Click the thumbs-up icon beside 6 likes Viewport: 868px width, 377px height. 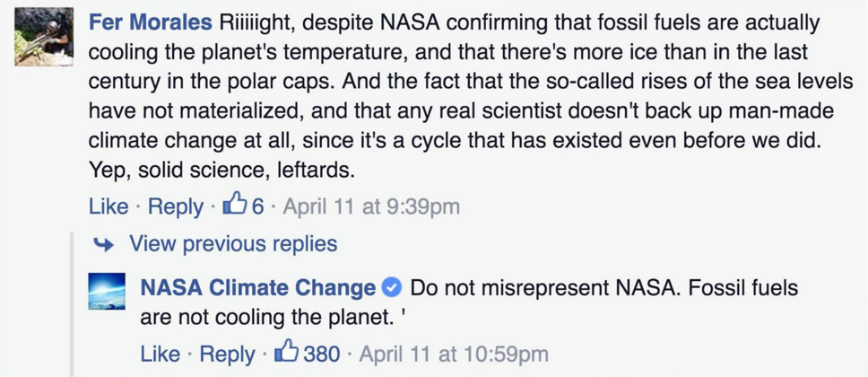(235, 206)
